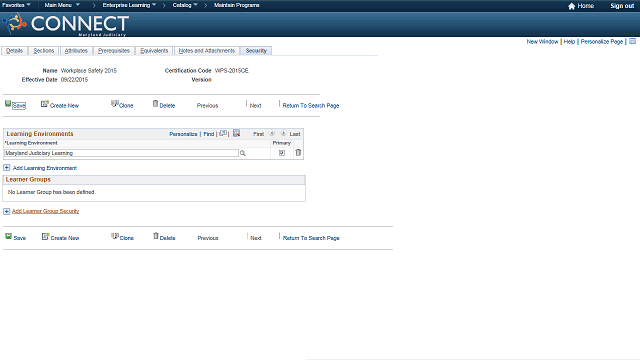
Task: Click 'No Learner Group has been defined' text
Action: pyautogui.click(x=51, y=192)
